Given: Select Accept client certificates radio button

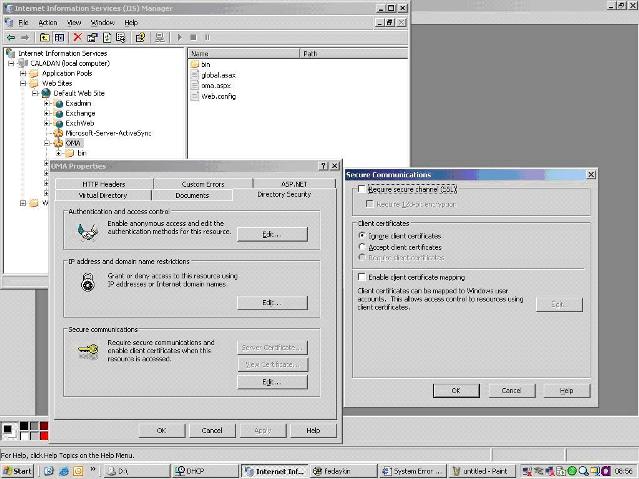Looking at the screenshot, I should click(362, 246).
